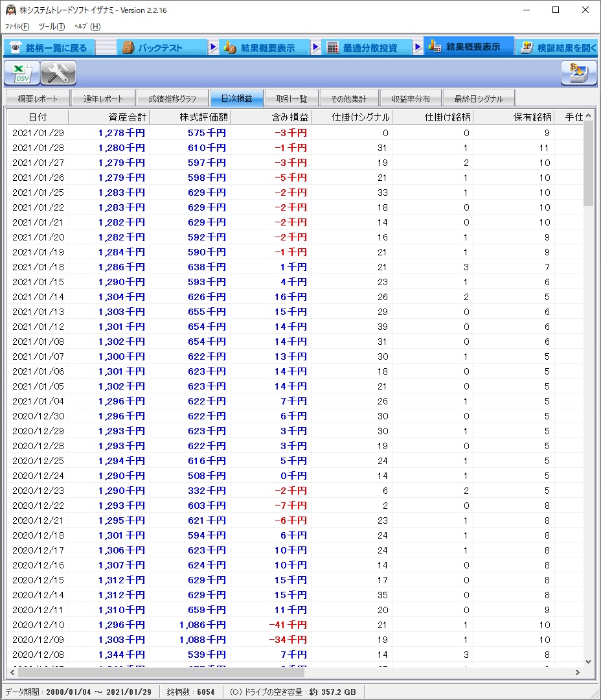Image resolution: width=601 pixels, height=700 pixels.
Task: Click the money chart icon at right
Action: click(x=578, y=73)
